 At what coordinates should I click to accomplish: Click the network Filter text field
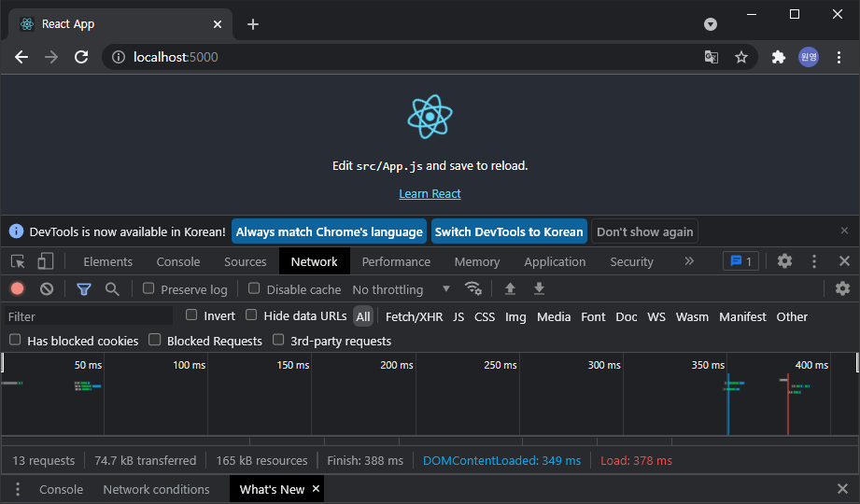[x=89, y=316]
